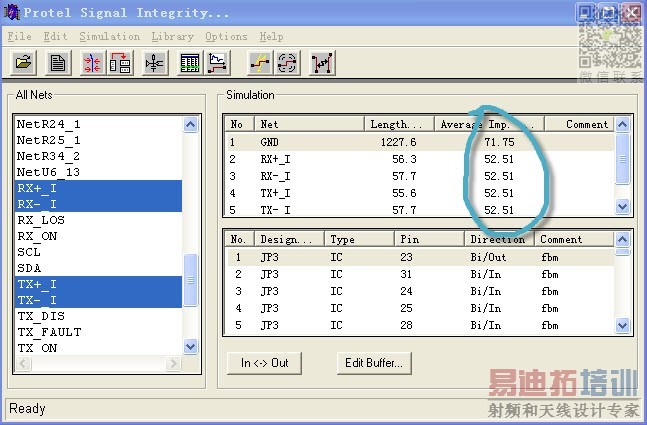
Task: Click the Edit Buffer... button
Action: pos(374,363)
